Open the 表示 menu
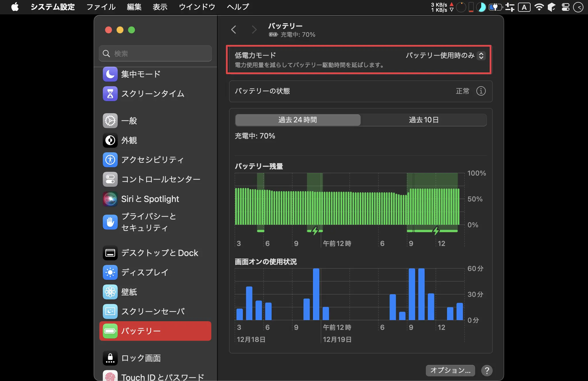Viewport: 588px width, 381px height. click(x=160, y=7)
